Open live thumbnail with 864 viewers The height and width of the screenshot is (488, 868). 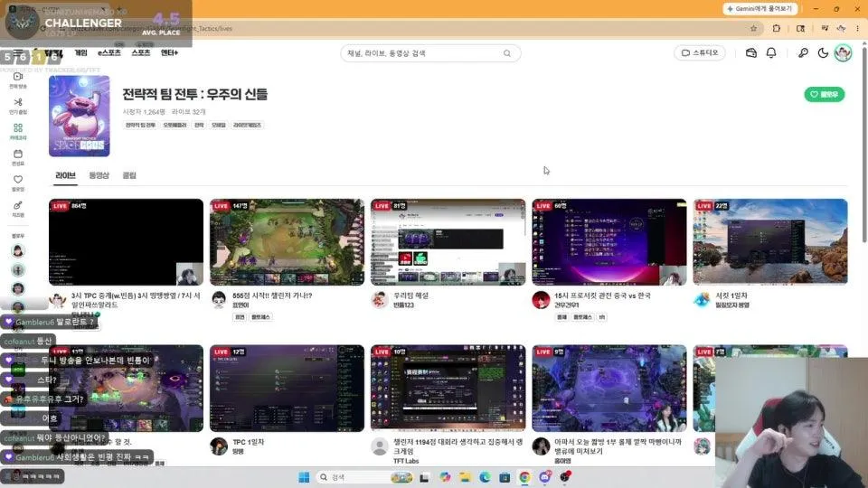coord(126,242)
